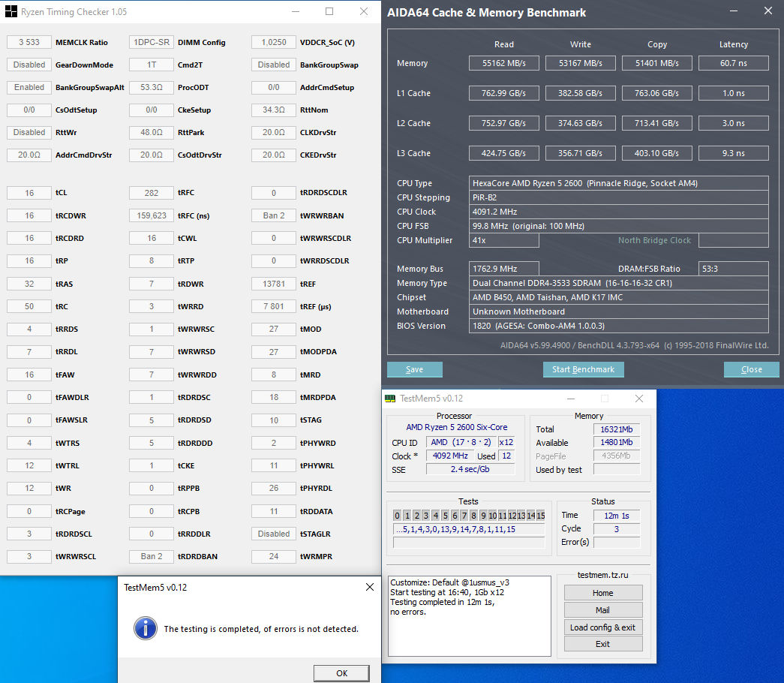Click the Ryzen Timing Checker app icon
Image resolution: width=784 pixels, height=683 pixels.
coord(11,11)
